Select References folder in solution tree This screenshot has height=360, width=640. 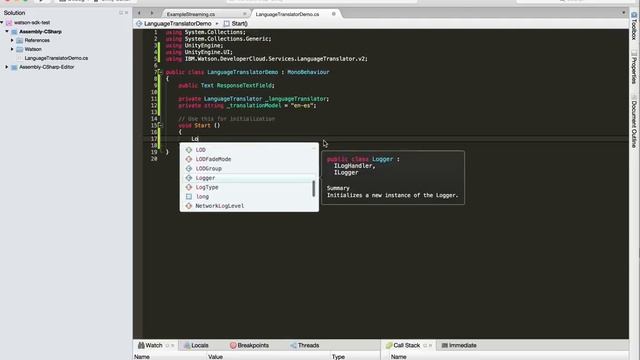[x=37, y=40]
